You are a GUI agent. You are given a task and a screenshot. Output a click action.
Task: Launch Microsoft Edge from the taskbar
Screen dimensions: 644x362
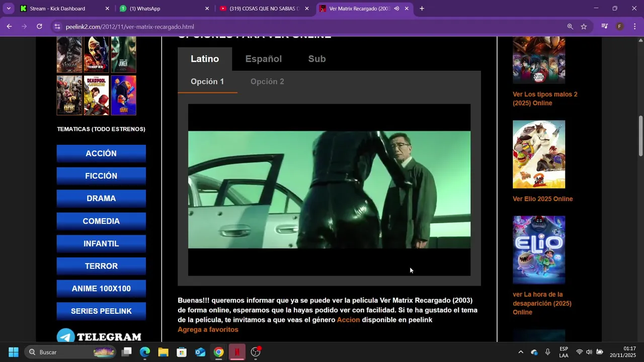[x=145, y=352]
